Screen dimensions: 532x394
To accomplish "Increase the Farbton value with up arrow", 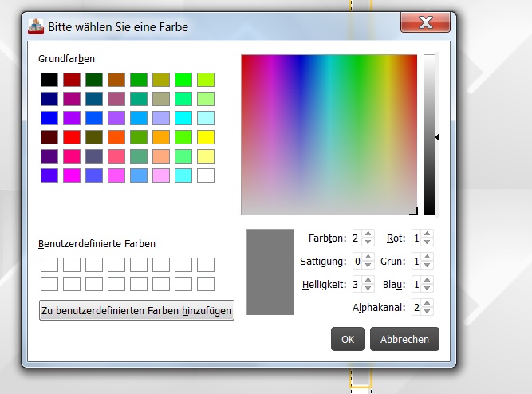I will click(368, 234).
